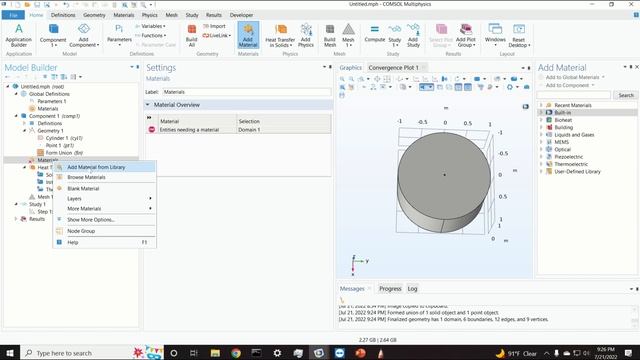The height and width of the screenshot is (360, 640).
Task: Click the material search input field
Action: point(574,95)
